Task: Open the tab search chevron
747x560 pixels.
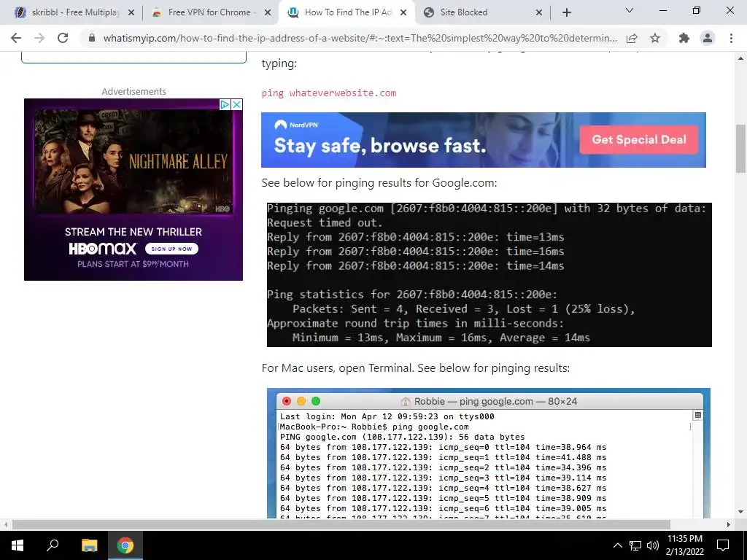Action: click(630, 10)
